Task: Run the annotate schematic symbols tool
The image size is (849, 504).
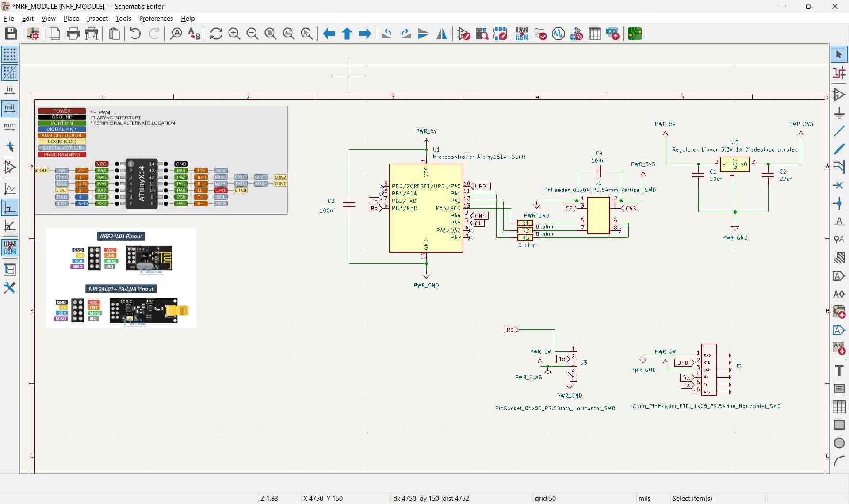Action: coord(522,34)
